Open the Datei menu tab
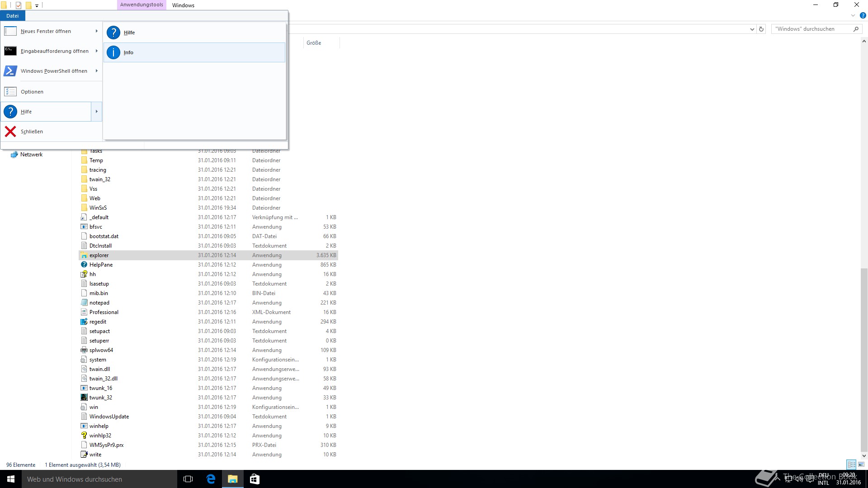This screenshot has height=488, width=868. [13, 16]
